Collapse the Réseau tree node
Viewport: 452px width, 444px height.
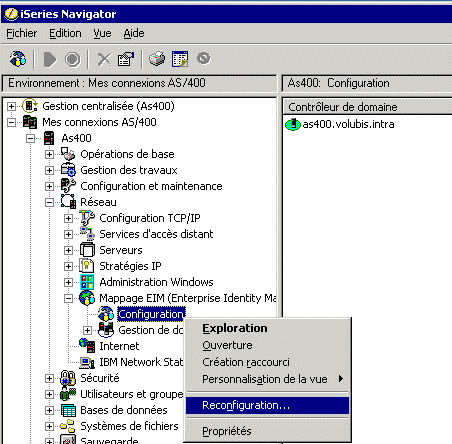click(x=49, y=202)
